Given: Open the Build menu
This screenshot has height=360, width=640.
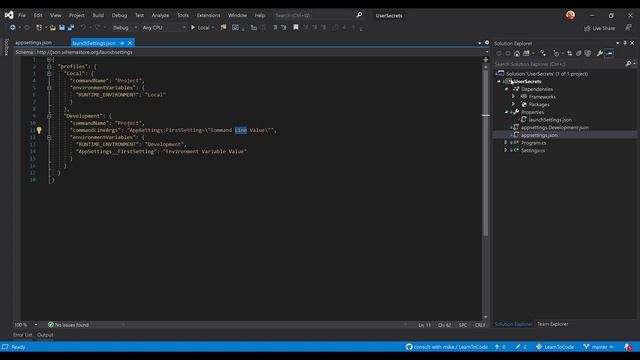Looking at the screenshot, I should click(98, 15).
